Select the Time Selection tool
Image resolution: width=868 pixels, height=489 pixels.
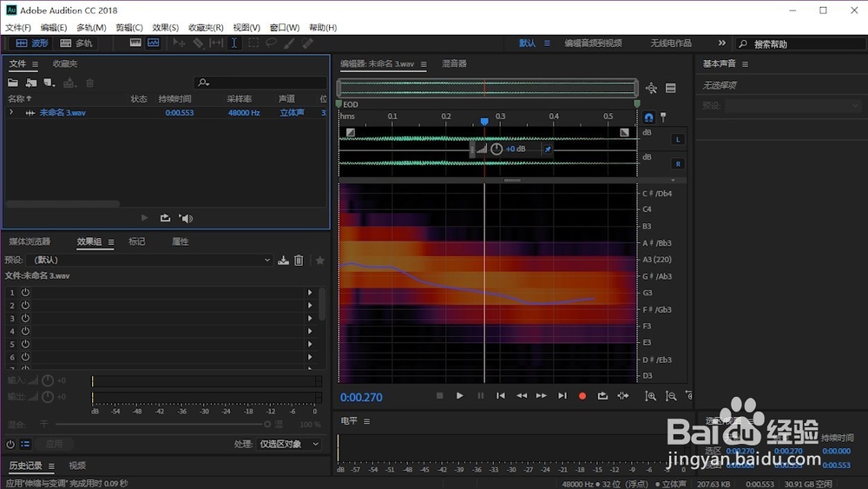234,43
